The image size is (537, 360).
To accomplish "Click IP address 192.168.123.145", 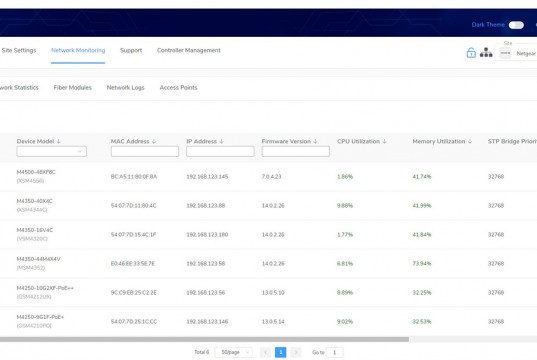I will coord(207,177).
